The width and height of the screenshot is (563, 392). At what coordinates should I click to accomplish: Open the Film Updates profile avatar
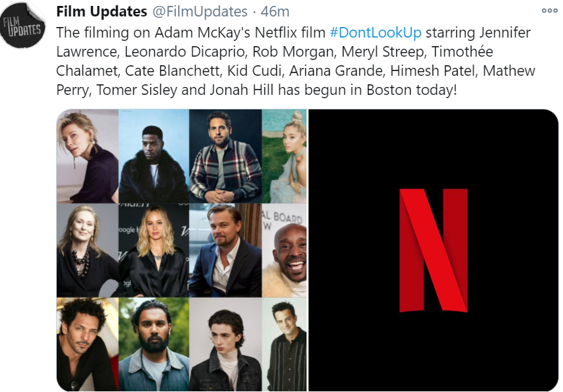pos(22,25)
